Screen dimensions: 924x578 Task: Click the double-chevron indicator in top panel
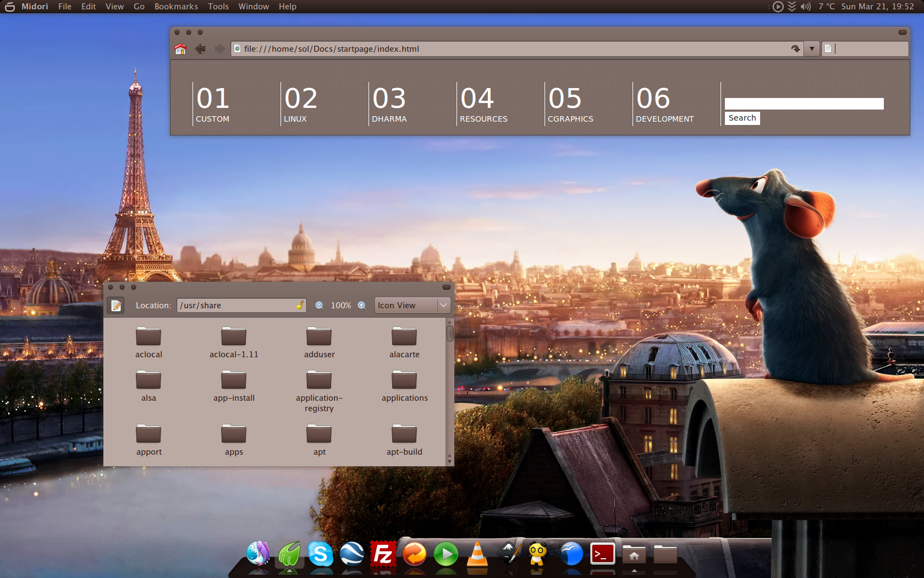792,7
